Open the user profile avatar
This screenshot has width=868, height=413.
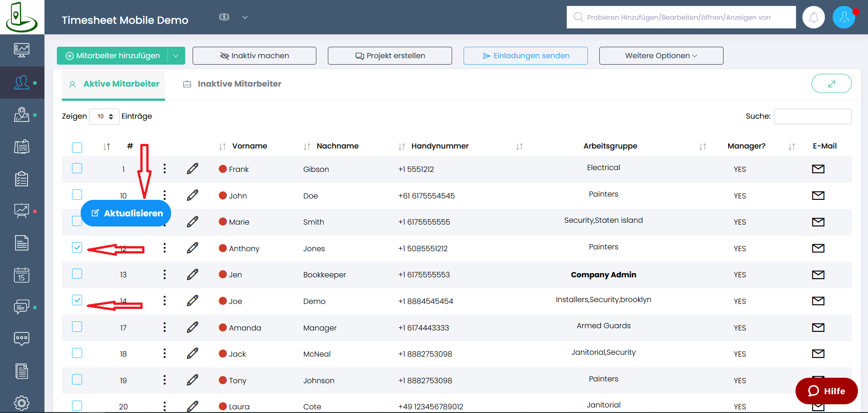(x=844, y=17)
